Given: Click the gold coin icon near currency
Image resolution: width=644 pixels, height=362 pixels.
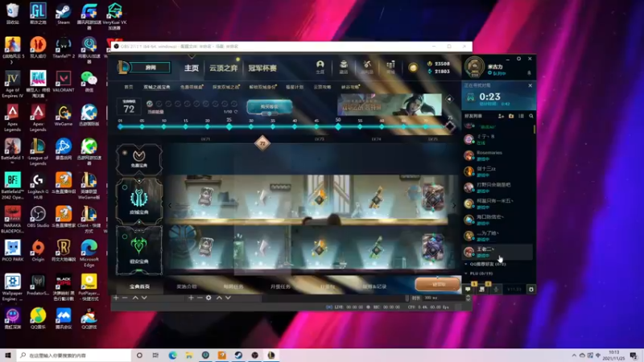Looking at the screenshot, I should coord(413,68).
